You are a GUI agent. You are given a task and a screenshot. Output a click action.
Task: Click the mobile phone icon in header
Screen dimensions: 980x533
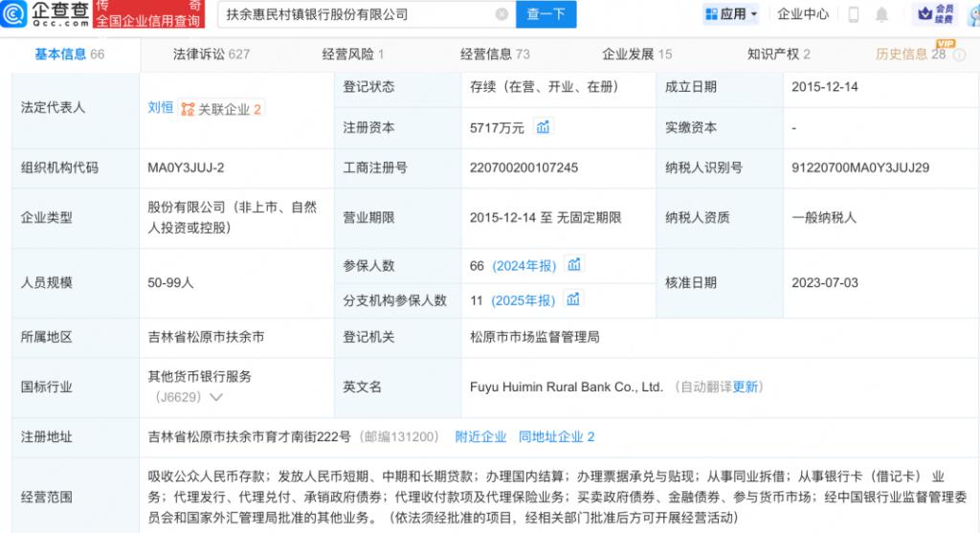pyautogui.click(x=854, y=14)
